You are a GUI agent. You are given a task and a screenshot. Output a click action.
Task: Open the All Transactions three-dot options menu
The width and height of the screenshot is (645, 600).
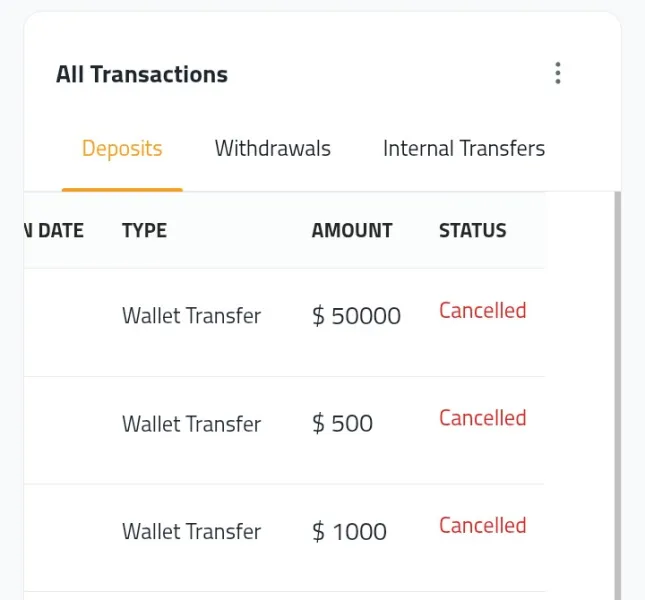(x=558, y=73)
